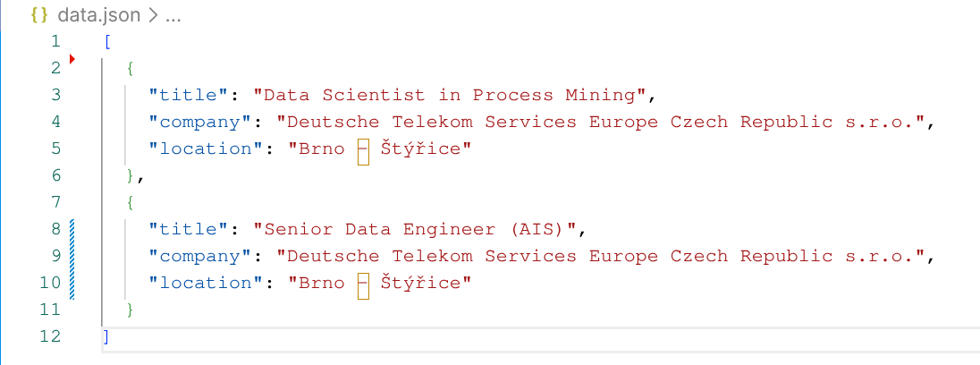The height and width of the screenshot is (365, 980).
Task: Click the closing brace on line 6
Action: 131,175
